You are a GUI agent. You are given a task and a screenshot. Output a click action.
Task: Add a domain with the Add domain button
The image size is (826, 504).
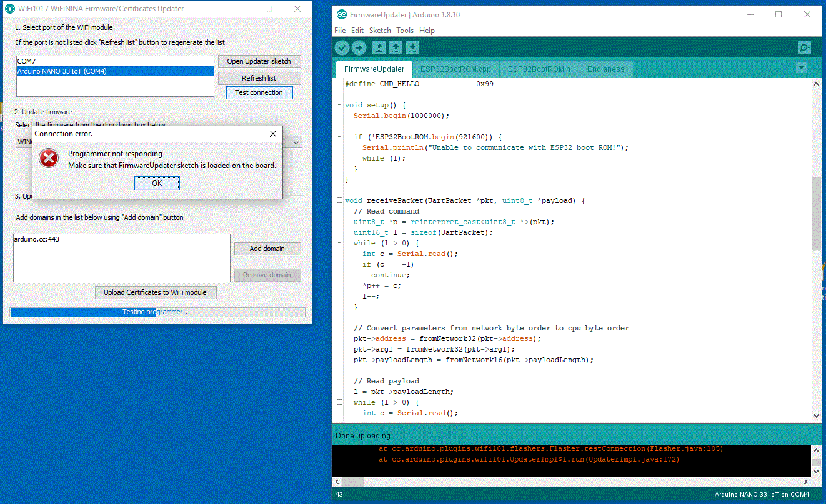coord(267,248)
